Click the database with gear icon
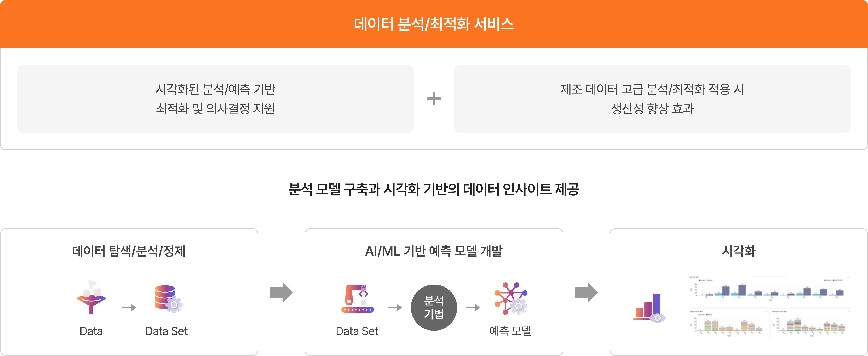 point(168,298)
